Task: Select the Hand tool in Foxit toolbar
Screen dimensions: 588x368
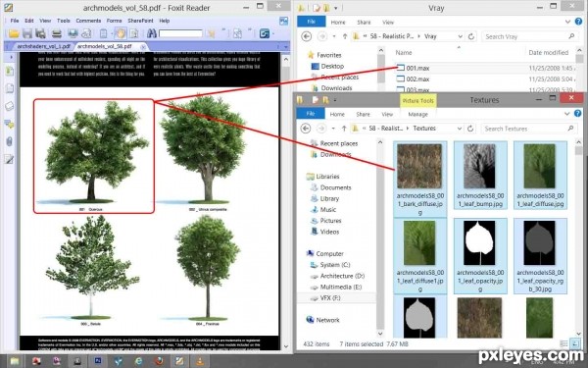Action: pyautogui.click(x=121, y=33)
